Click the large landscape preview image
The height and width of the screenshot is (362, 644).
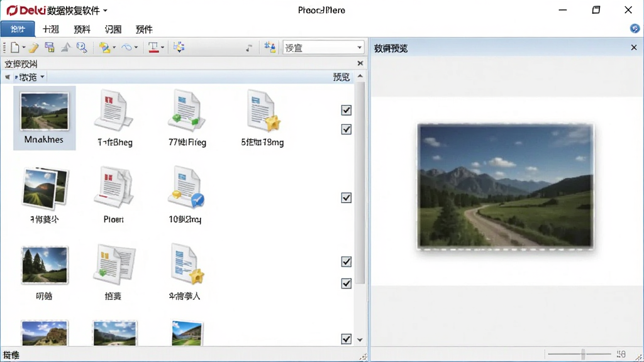(x=505, y=186)
